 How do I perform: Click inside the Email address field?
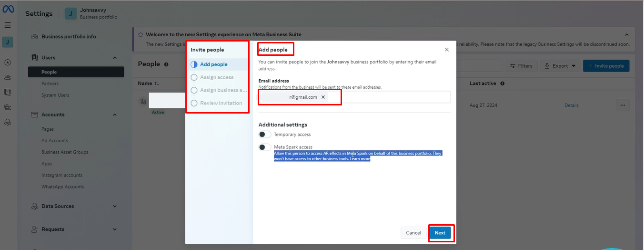pos(354,97)
